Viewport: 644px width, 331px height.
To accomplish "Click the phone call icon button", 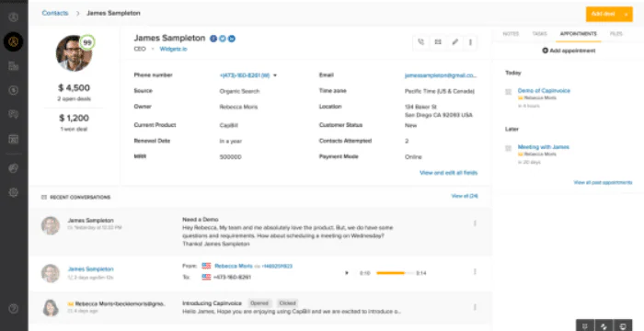I will click(421, 42).
